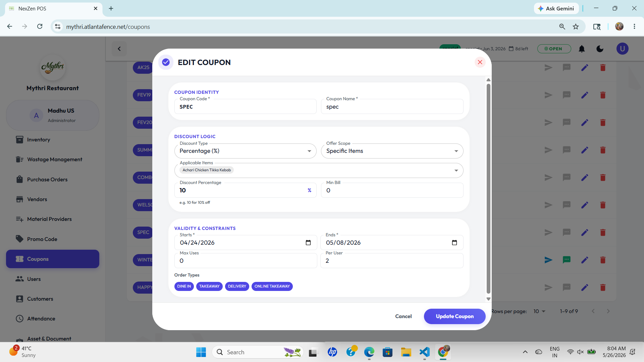The height and width of the screenshot is (362, 644).
Task: Click the blue send icon in the WINTE row
Action: click(x=548, y=260)
